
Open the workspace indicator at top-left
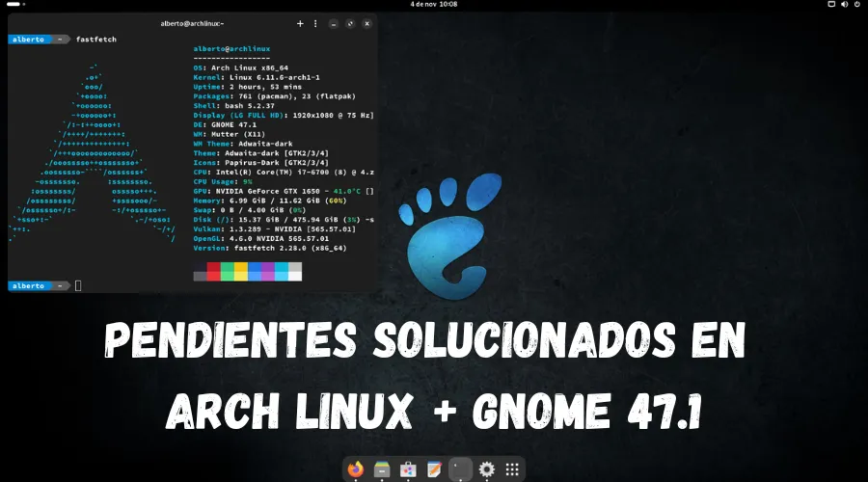15,4
